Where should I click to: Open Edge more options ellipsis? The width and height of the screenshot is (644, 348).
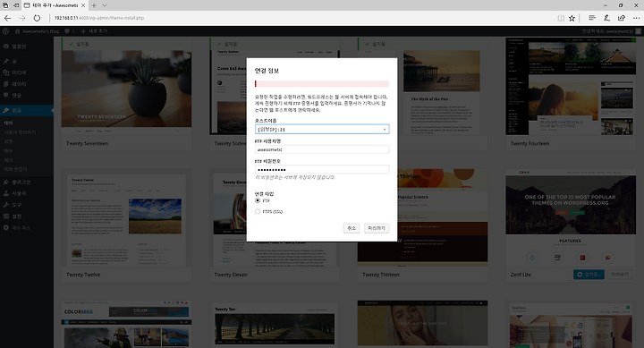(x=636, y=18)
